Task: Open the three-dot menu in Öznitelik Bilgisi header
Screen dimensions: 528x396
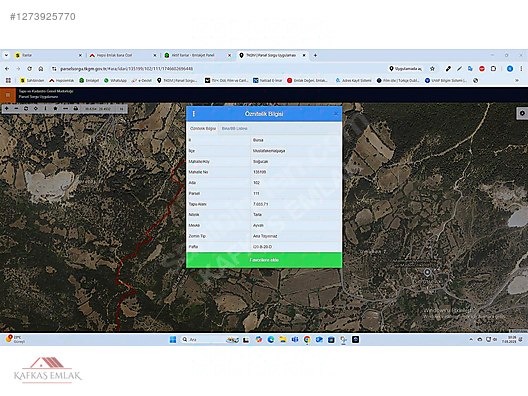Action: coord(194,114)
